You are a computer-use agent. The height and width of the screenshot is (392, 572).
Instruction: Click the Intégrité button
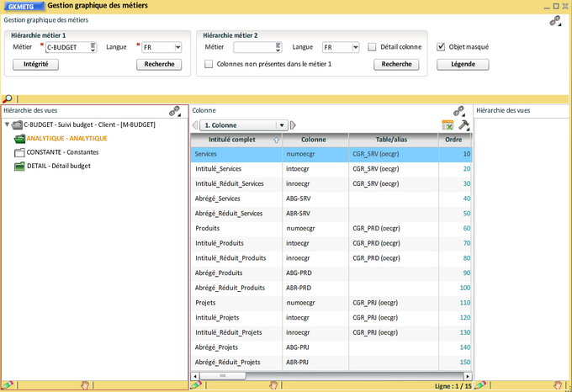35,64
